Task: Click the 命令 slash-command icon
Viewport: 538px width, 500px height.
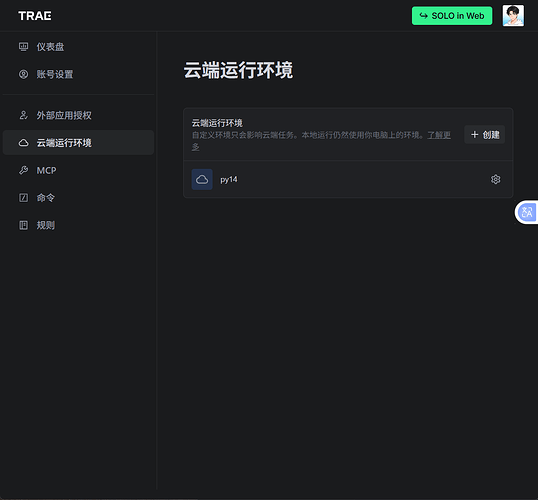Action: coord(23,198)
